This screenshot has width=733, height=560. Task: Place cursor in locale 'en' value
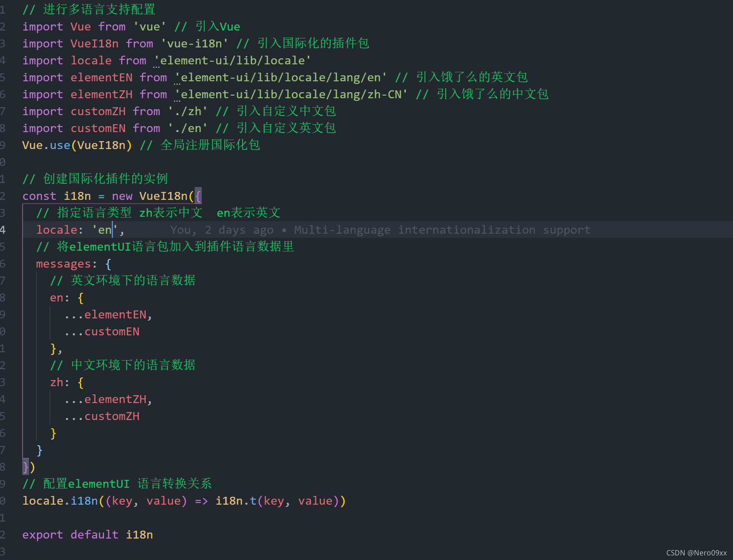105,230
